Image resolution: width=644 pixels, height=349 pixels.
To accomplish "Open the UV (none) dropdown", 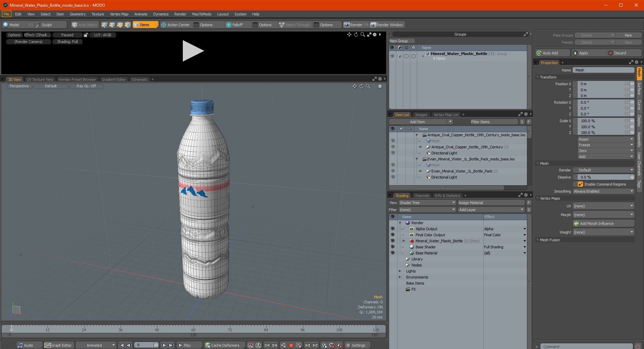I will (x=603, y=206).
